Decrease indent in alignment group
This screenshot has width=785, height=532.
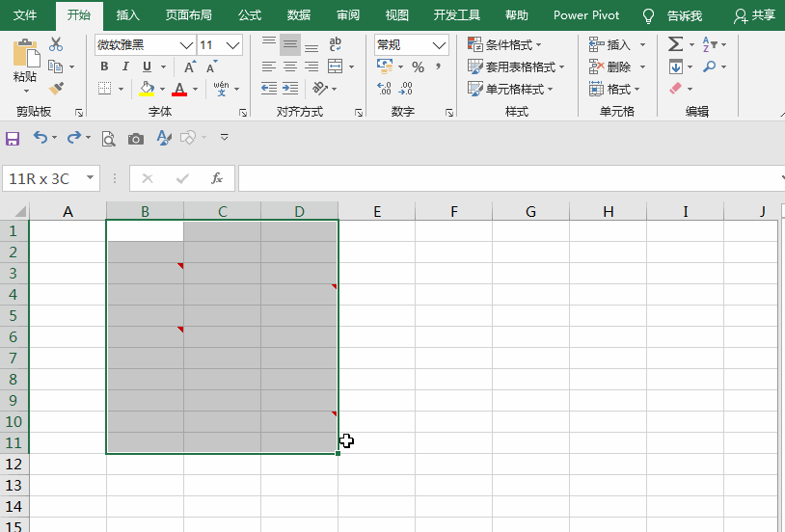pyautogui.click(x=269, y=89)
